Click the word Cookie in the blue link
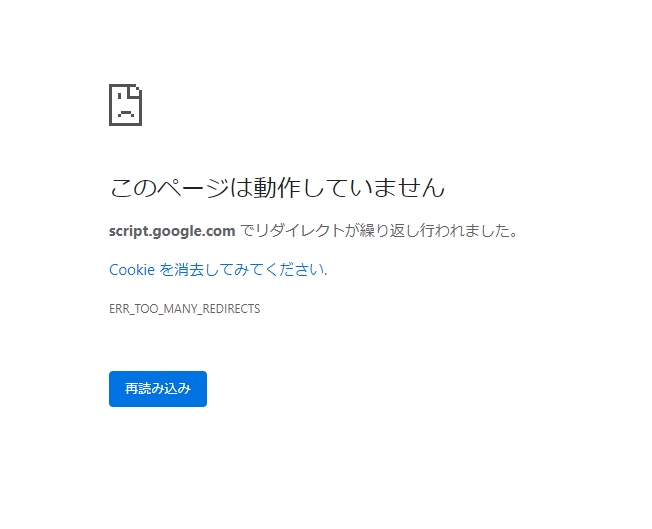The width and height of the screenshot is (652, 529). pyautogui.click(x=132, y=270)
